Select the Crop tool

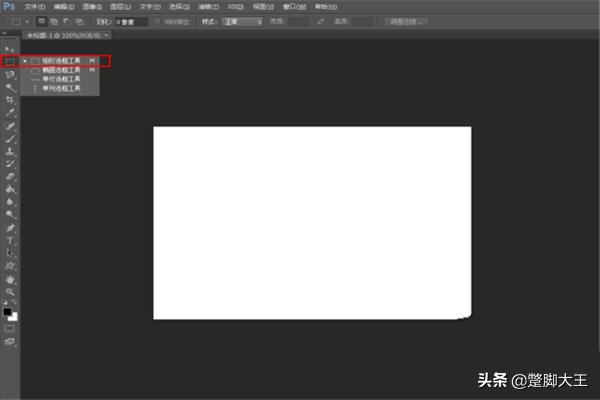click(x=10, y=100)
